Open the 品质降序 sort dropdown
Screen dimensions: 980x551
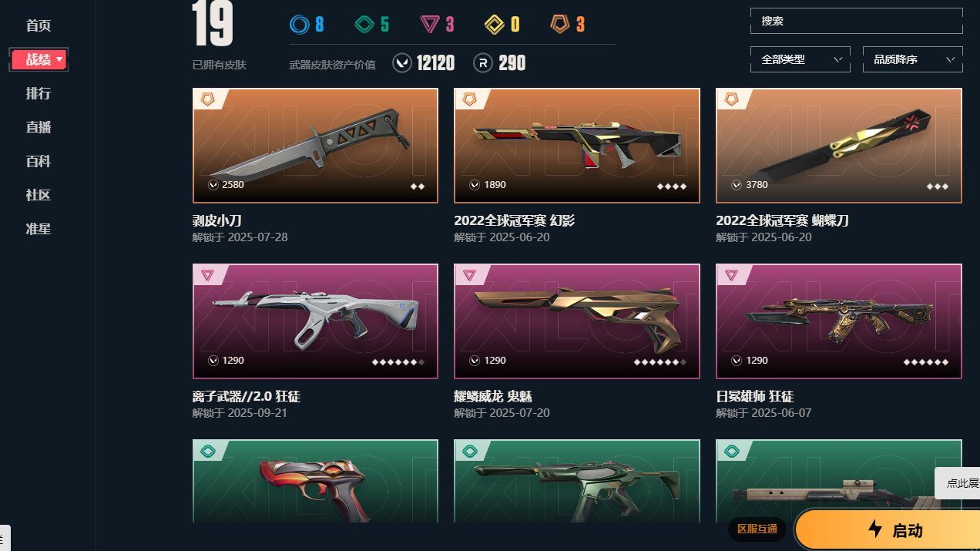pos(913,59)
